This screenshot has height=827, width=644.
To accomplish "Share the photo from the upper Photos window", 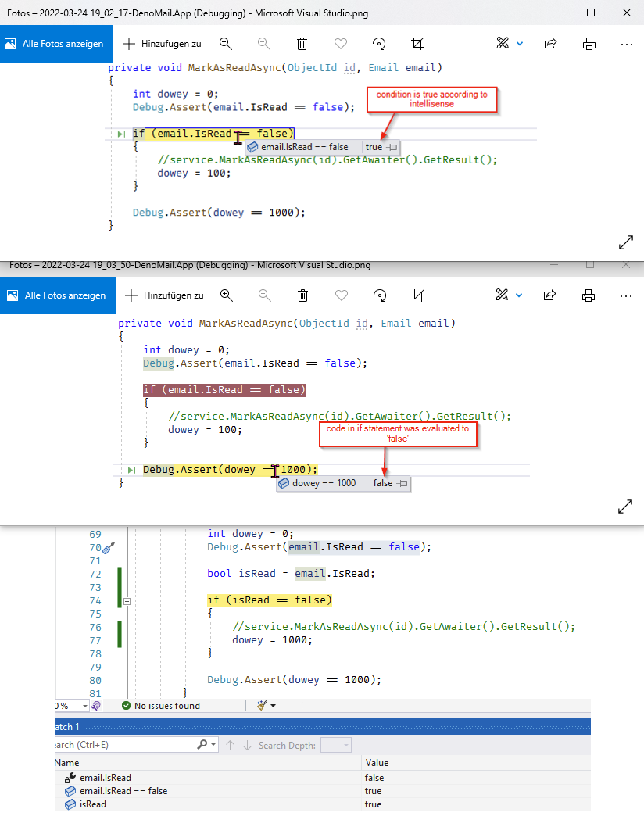I will [550, 44].
